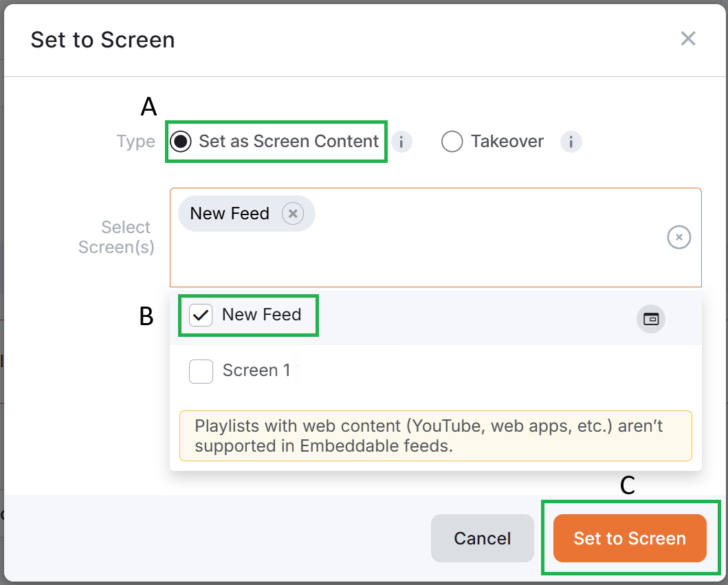Image resolution: width=728 pixels, height=585 pixels.
Task: Open the Takeover info tooltip icon
Action: pyautogui.click(x=571, y=142)
